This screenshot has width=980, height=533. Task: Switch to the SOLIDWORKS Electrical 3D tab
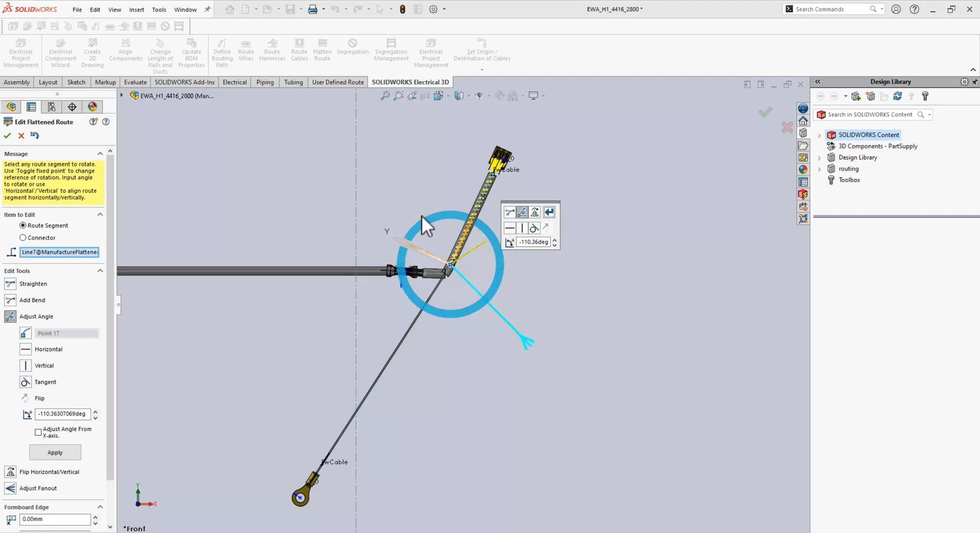tap(410, 82)
